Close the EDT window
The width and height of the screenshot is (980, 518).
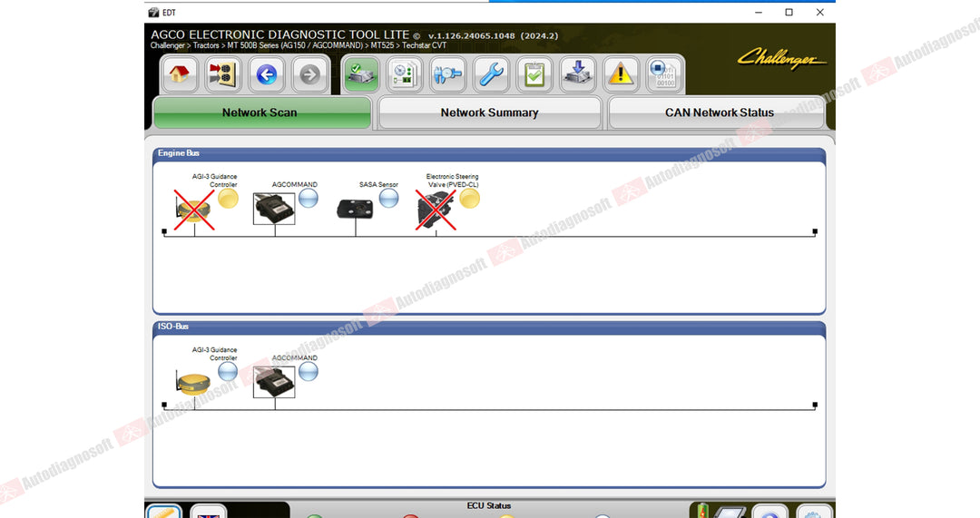pos(820,13)
